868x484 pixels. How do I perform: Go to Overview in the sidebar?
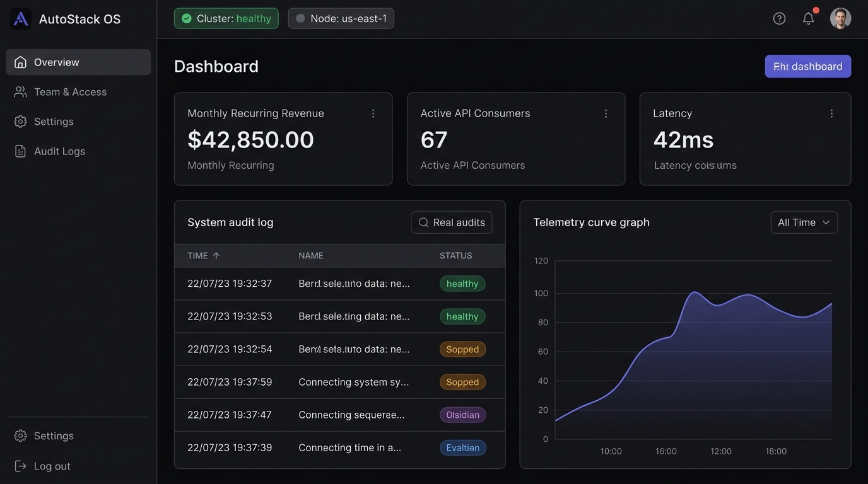[x=78, y=62]
